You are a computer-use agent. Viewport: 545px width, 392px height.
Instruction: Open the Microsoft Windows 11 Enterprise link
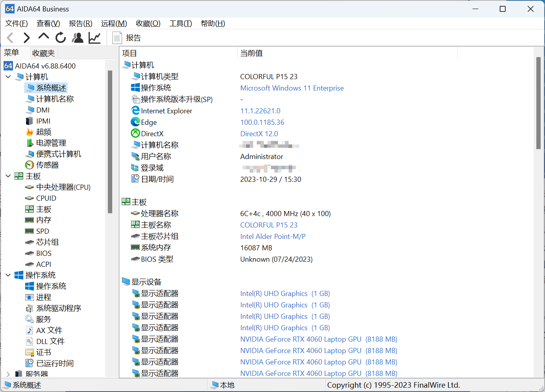292,88
